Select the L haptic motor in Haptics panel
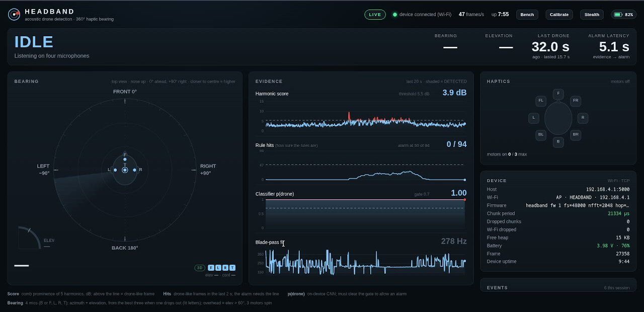The width and height of the screenshot is (644, 312). (x=533, y=118)
